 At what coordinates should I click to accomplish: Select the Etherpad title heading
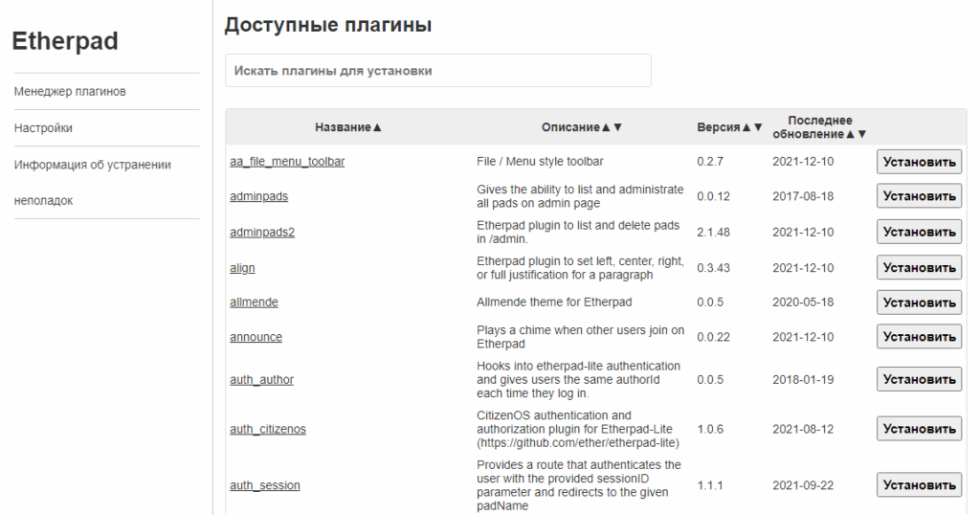(65, 41)
